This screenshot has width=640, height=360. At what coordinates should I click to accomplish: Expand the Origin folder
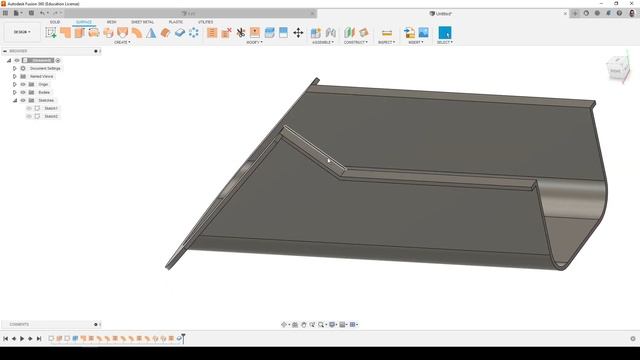[15, 84]
